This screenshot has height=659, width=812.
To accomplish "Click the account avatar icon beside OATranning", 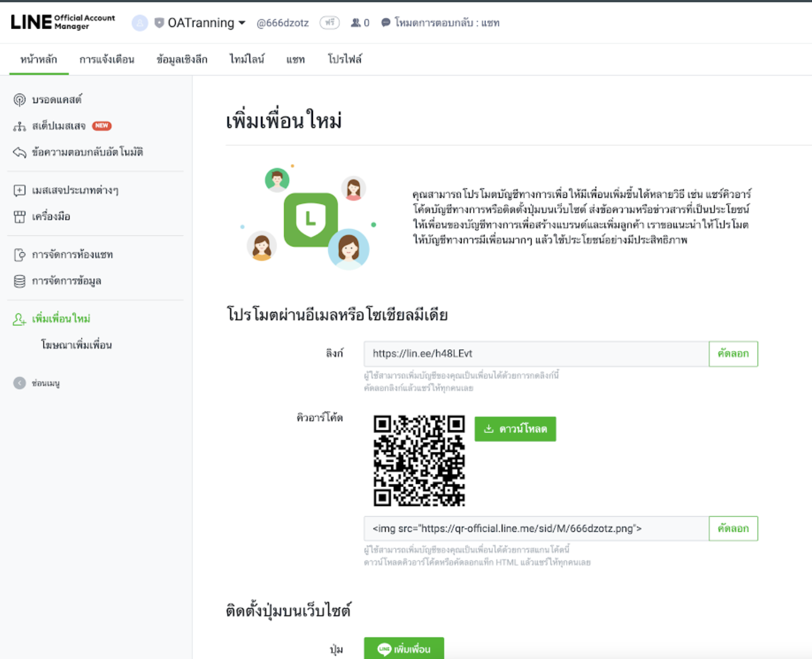I will tap(140, 23).
